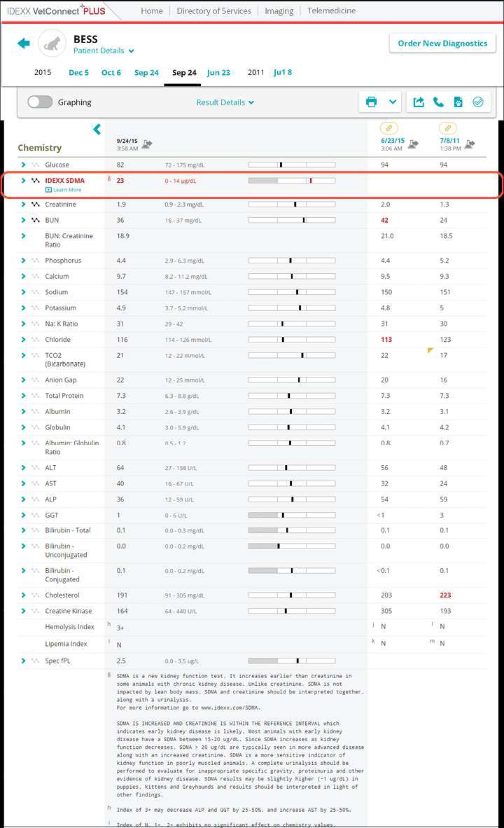Click the IDEXX SDMA reference range bar

[292, 181]
